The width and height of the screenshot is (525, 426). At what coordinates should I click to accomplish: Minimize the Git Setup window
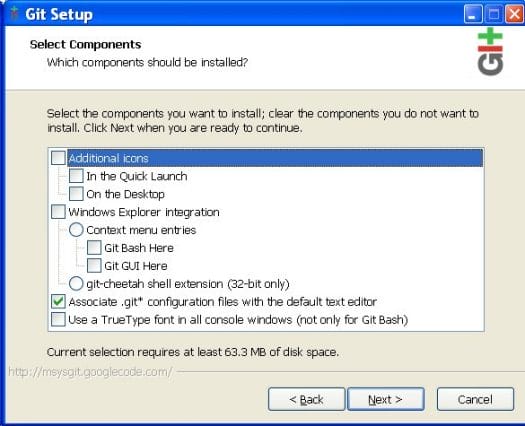pos(473,14)
